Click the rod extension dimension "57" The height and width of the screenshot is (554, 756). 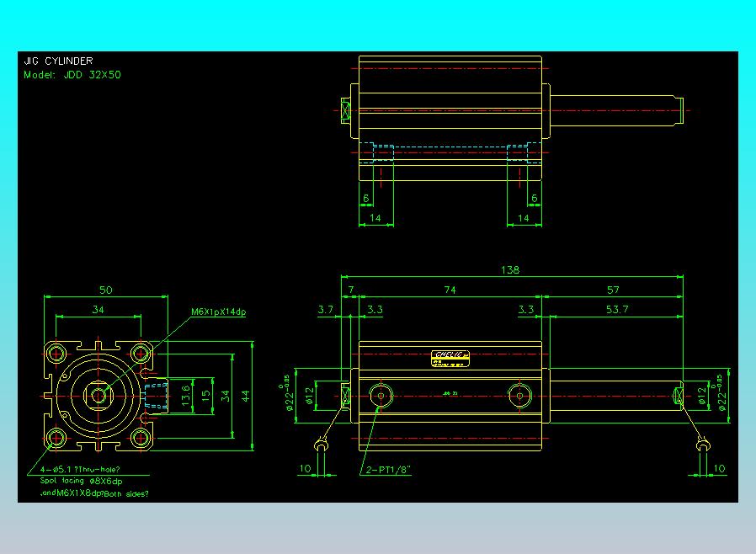tap(613, 290)
